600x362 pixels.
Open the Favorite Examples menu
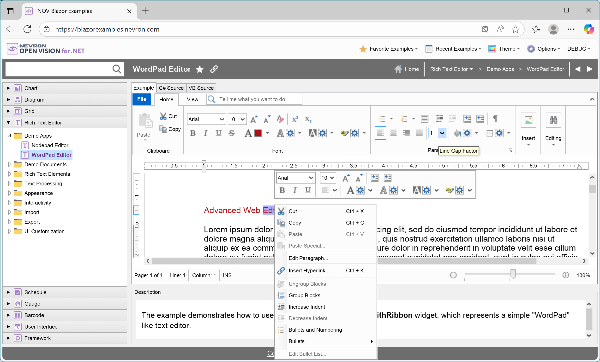(x=388, y=49)
